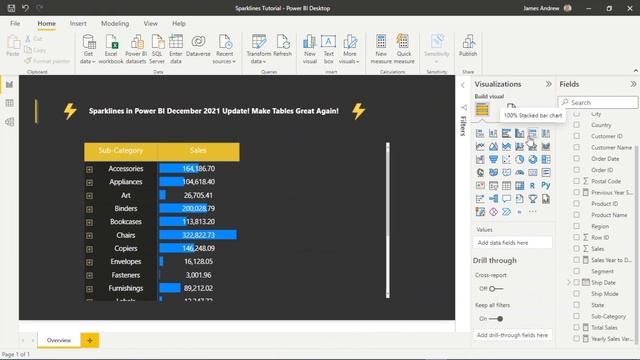Select the Pie chart visual
This screenshot has width=640, height=360.
[519, 159]
